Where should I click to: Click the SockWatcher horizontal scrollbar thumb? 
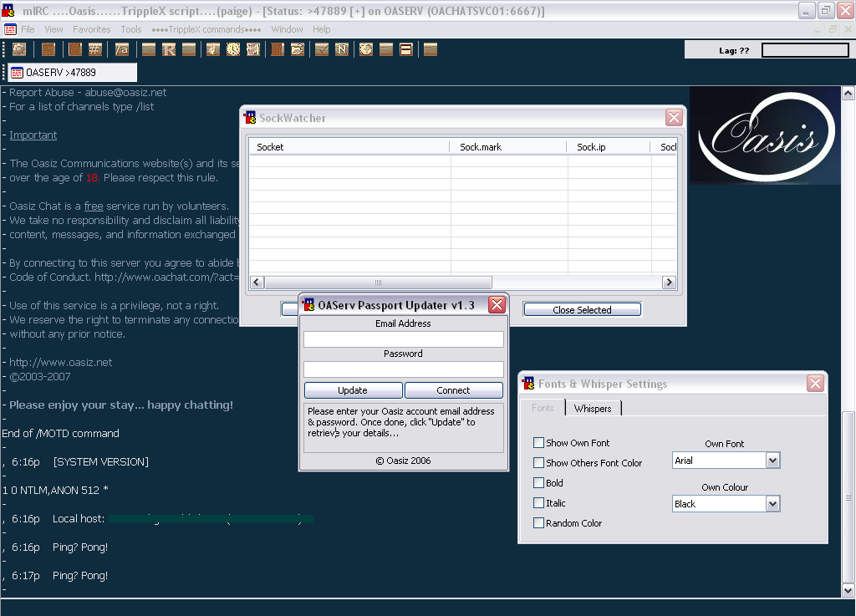378,282
